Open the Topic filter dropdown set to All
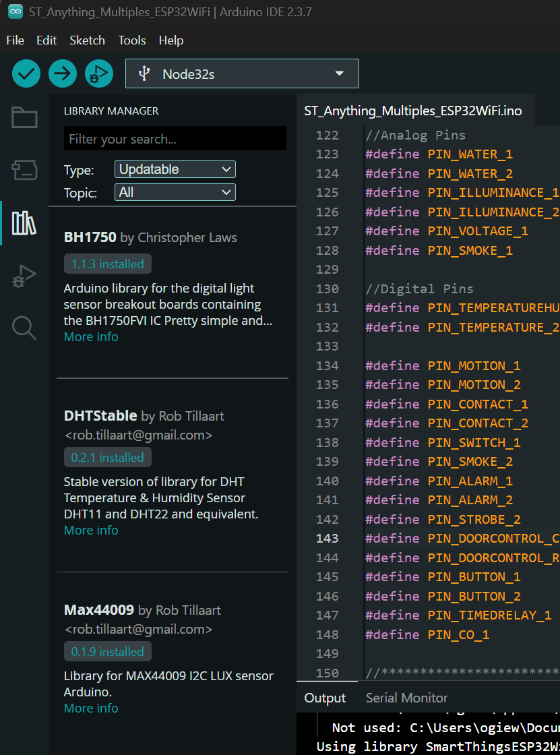 pyautogui.click(x=175, y=192)
